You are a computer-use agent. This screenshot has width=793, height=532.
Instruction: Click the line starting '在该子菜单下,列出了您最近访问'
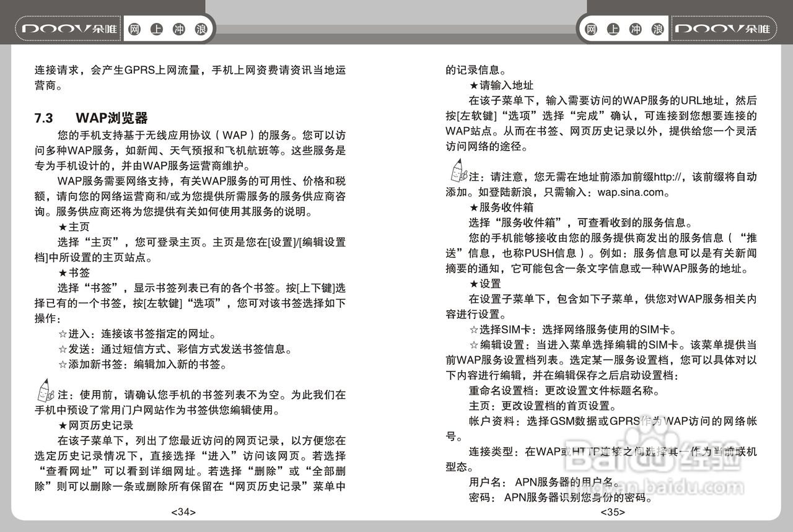[201, 441]
